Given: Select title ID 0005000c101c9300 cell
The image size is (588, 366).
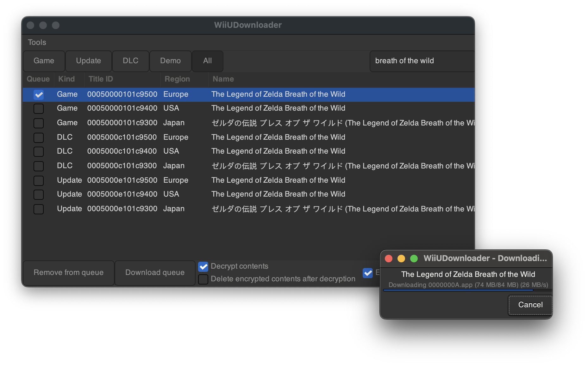Looking at the screenshot, I should pos(122,166).
